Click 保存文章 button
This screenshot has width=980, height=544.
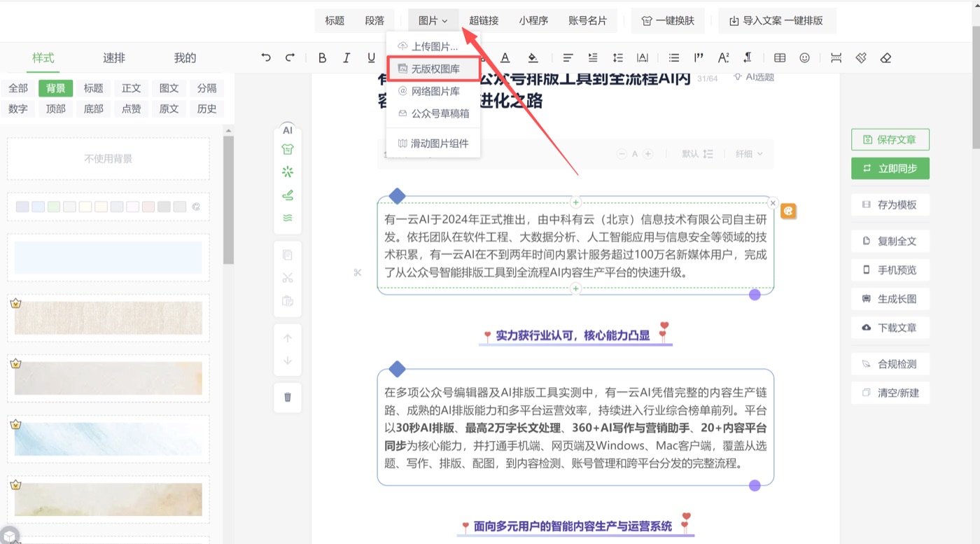coord(890,139)
